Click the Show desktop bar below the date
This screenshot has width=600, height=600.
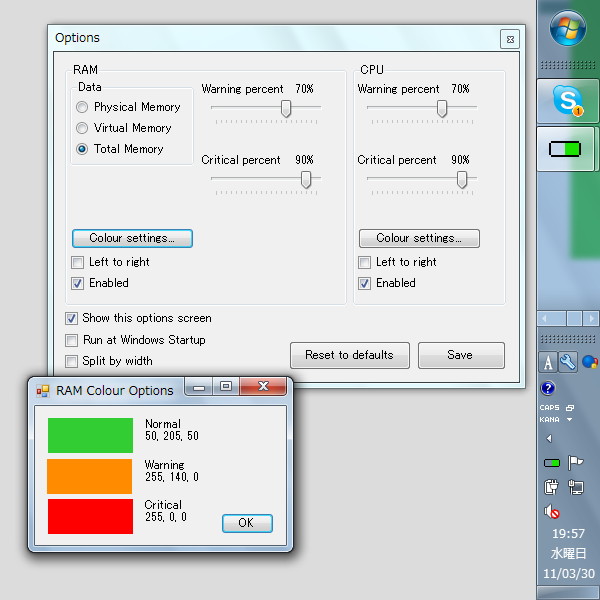click(x=568, y=592)
